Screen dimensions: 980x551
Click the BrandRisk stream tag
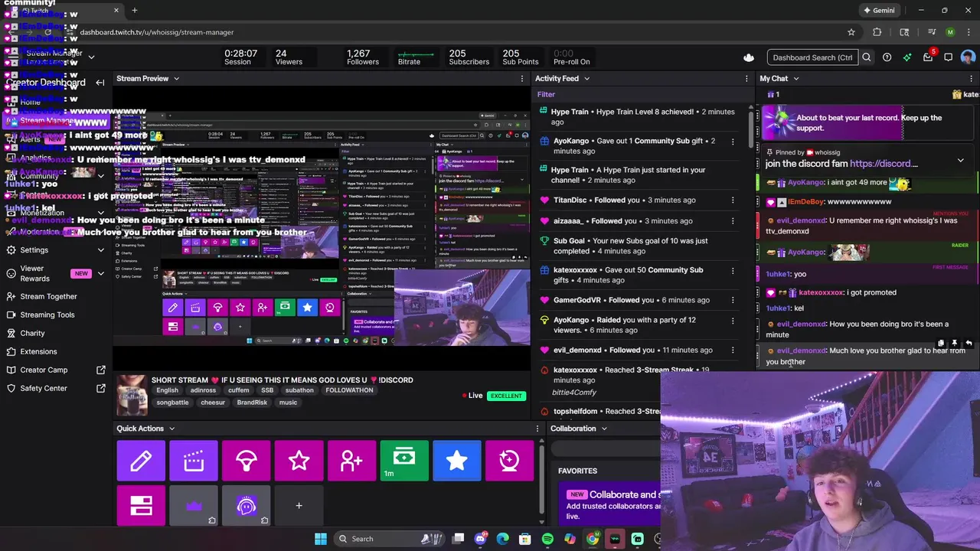(252, 403)
